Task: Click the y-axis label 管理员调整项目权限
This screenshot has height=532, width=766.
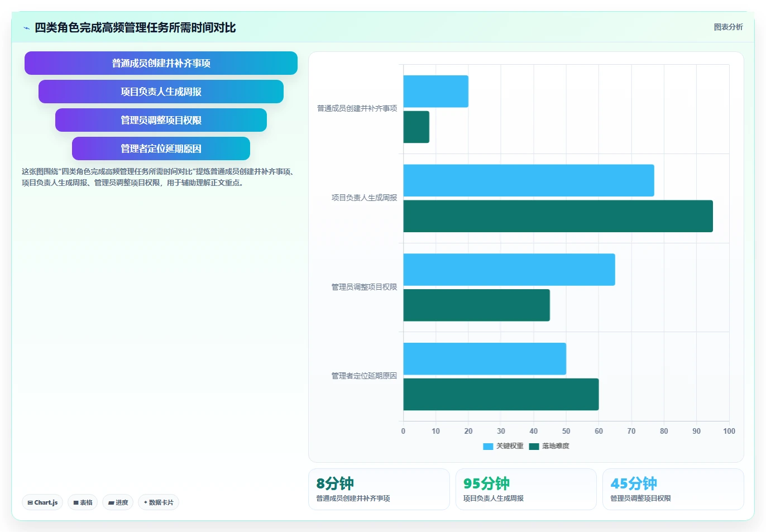Action: tap(365, 287)
